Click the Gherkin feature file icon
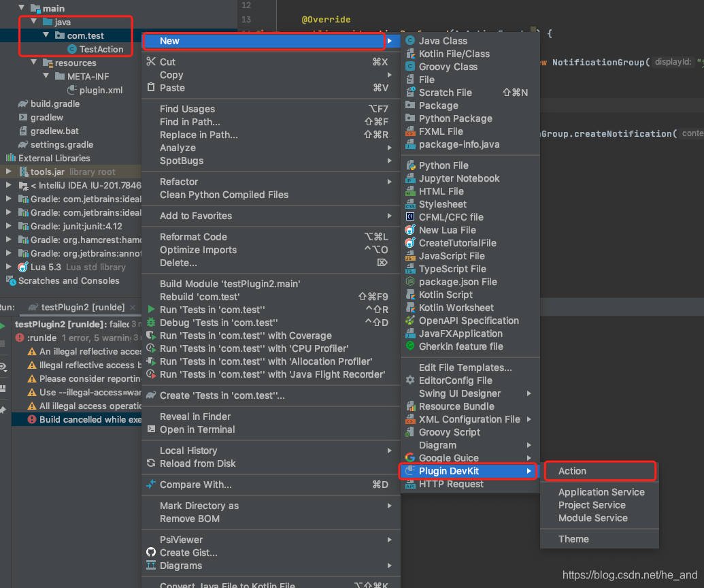Viewport: 704px width, 588px height. click(410, 346)
